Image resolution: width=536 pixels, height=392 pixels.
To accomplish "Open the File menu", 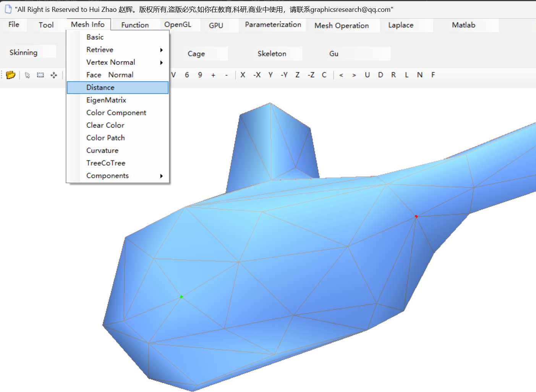I will [x=14, y=24].
